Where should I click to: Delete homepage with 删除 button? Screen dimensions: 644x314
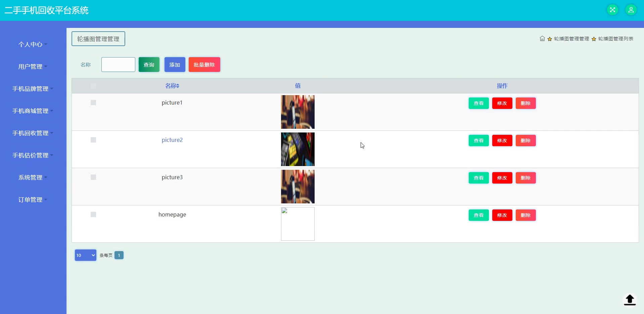tap(526, 215)
